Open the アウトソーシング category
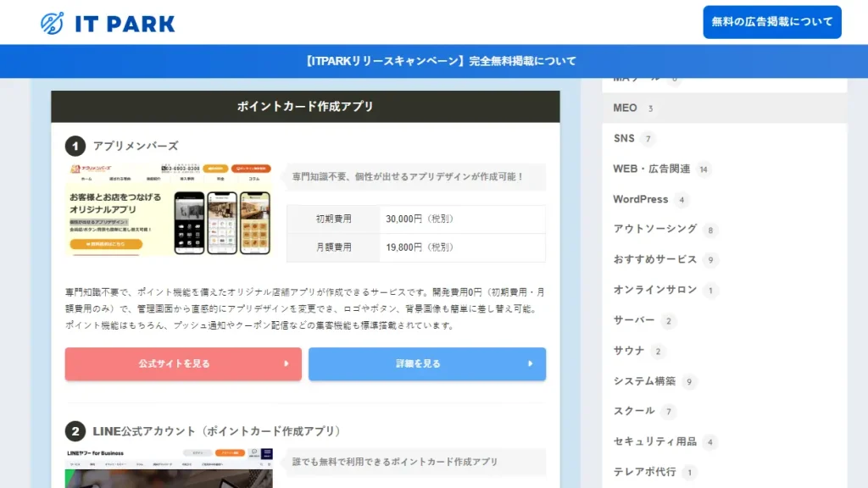 (x=724, y=229)
